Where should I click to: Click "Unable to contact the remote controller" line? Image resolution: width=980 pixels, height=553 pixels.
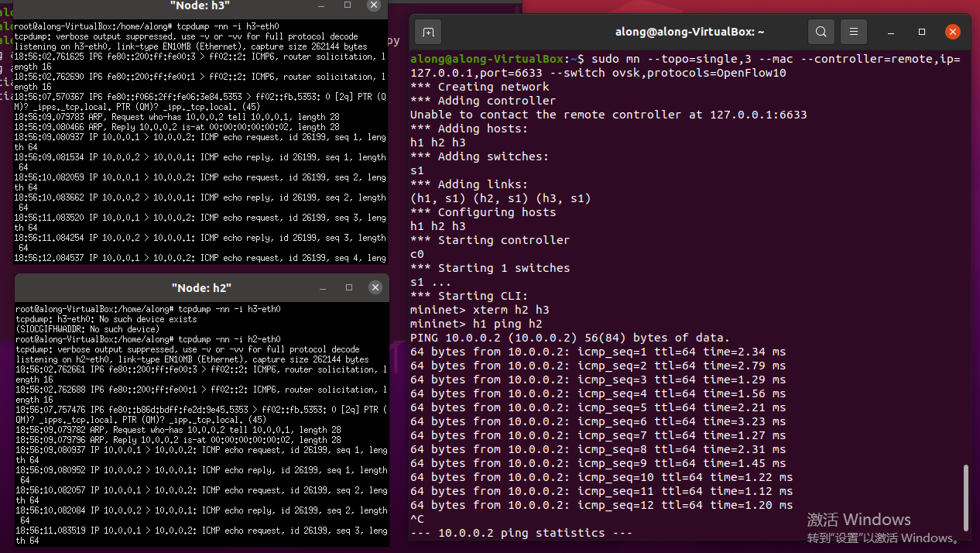pyautogui.click(x=608, y=115)
